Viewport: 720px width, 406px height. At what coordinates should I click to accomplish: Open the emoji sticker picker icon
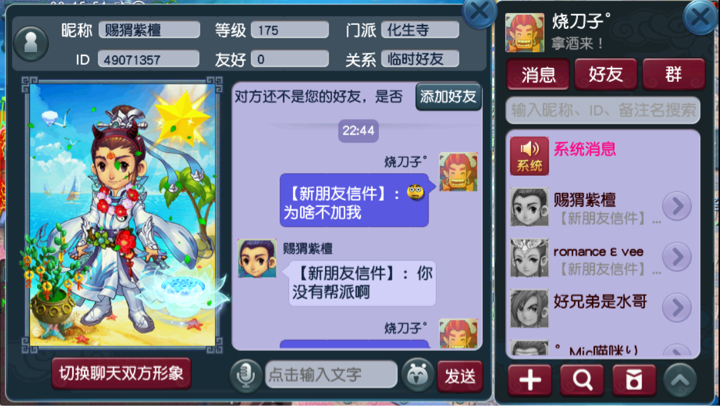[418, 375]
